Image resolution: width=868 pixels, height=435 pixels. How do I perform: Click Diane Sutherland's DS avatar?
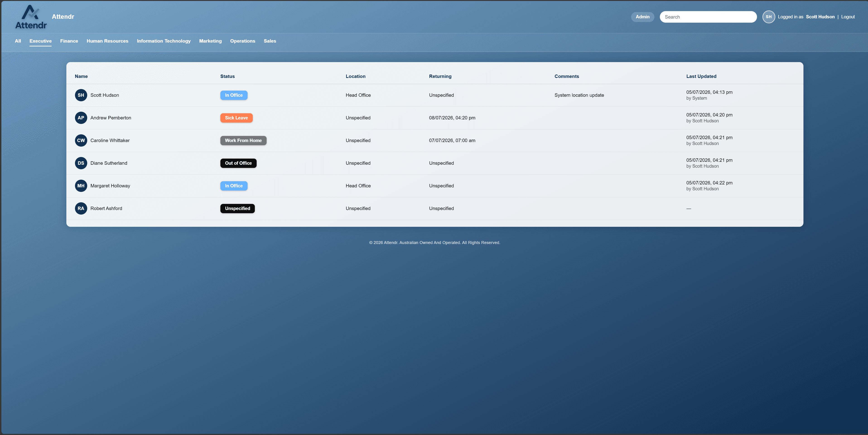click(81, 163)
